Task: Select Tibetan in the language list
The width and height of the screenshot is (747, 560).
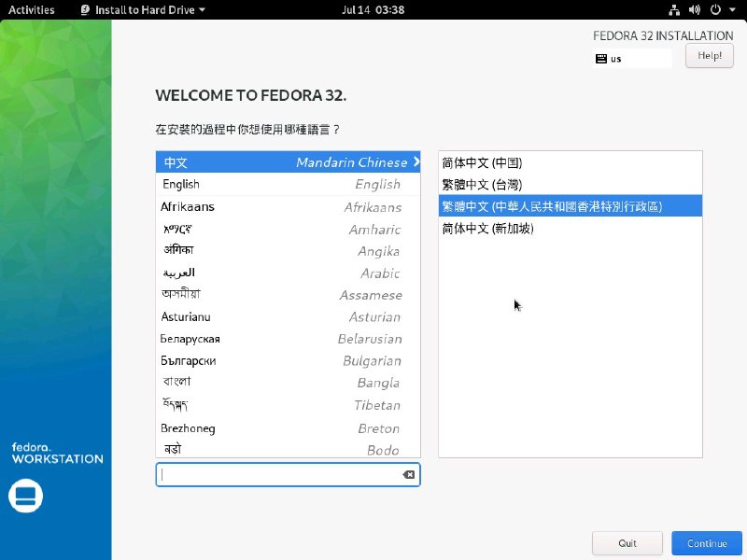Action: (x=288, y=405)
